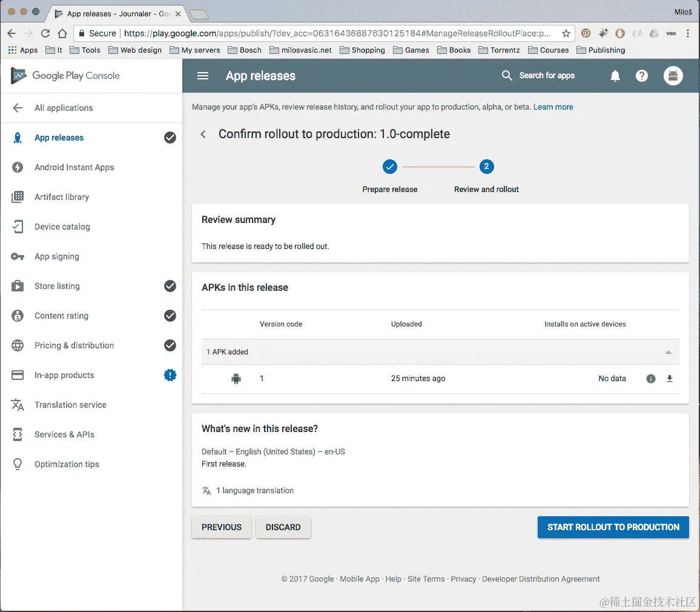The width and height of the screenshot is (700, 612).
Task: Open the Chrome three-dot menu
Action: [688, 33]
